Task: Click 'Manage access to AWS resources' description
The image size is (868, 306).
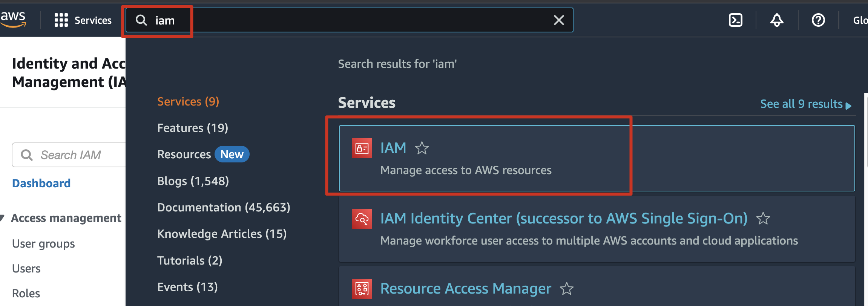Action: tap(466, 170)
